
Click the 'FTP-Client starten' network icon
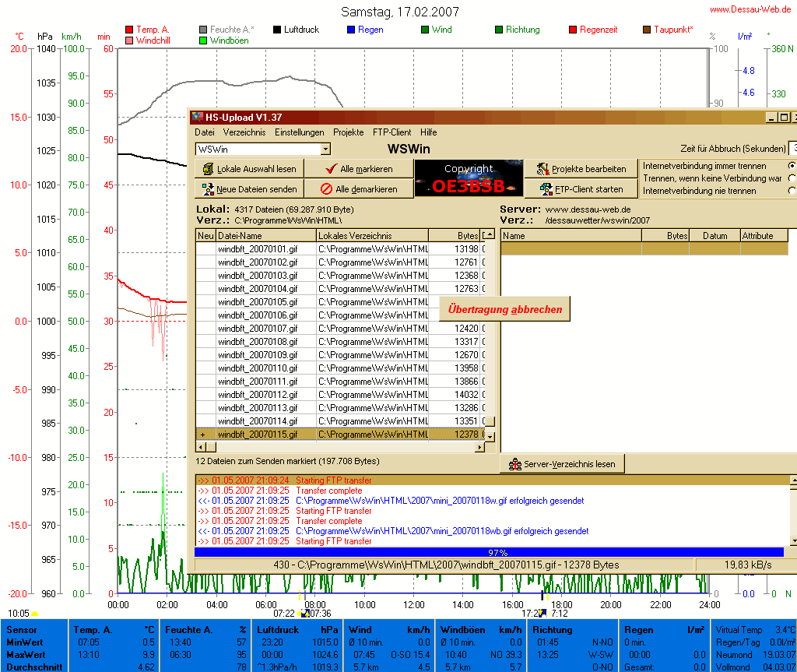pos(545,189)
